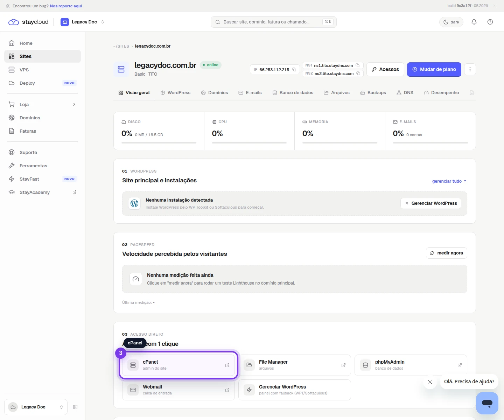The width and height of the screenshot is (504, 420).
Task: Click the staycloud logo
Action: click(x=28, y=22)
